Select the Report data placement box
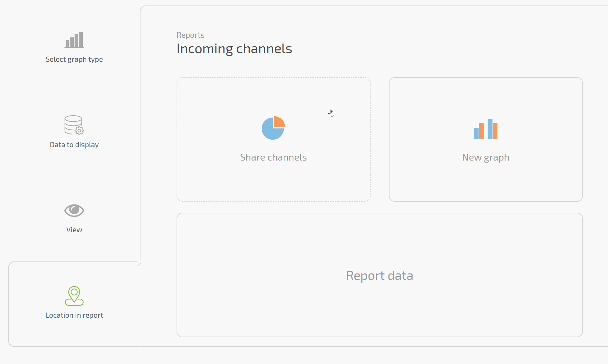The height and width of the screenshot is (364, 608). (380, 275)
